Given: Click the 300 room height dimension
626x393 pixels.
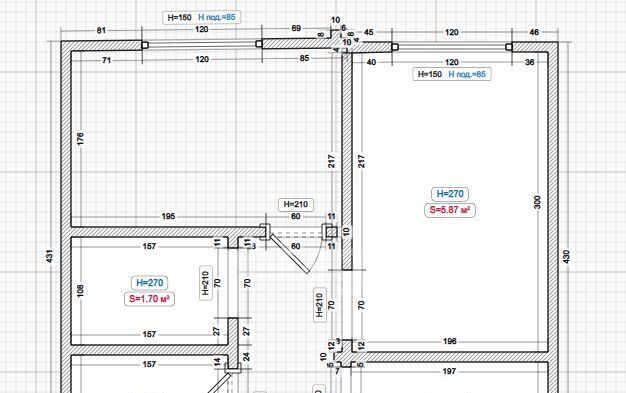Looking at the screenshot, I should [x=537, y=202].
